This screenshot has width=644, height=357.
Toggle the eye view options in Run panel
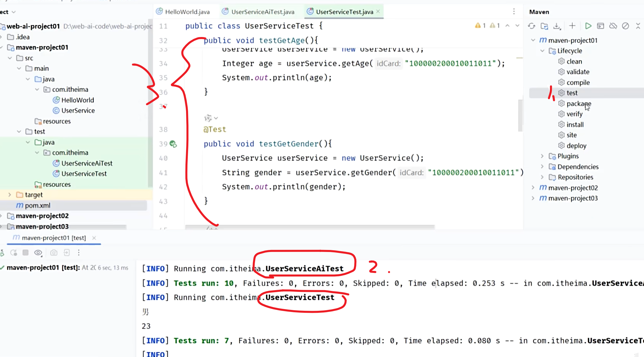pos(38,253)
